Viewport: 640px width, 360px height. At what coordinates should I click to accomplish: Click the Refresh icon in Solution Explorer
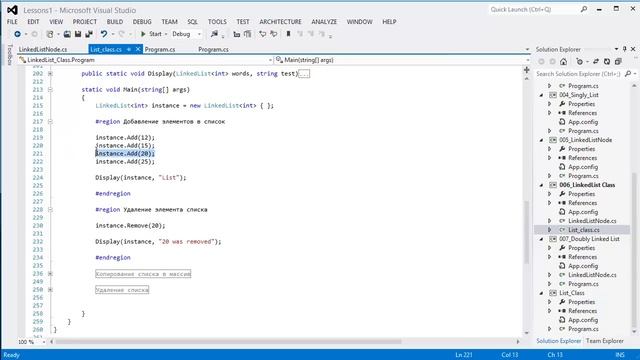pyautogui.click(x=607, y=62)
